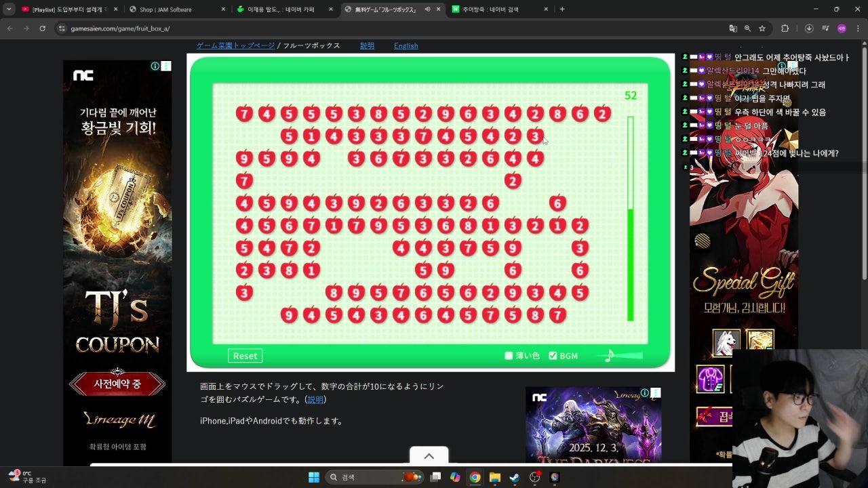Switch to the English version link
Screen dimensions: 868x488
(x=406, y=45)
